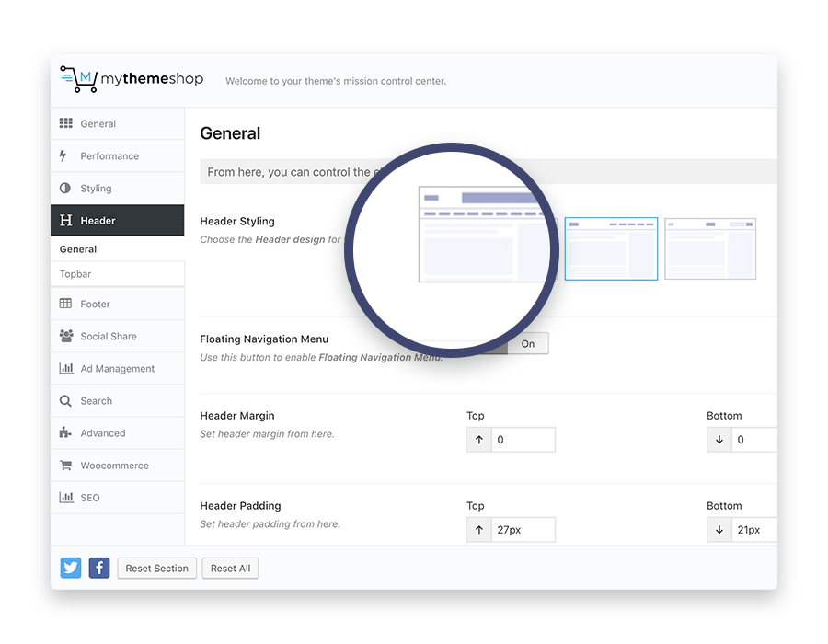Image resolution: width=828 pixels, height=644 pixels.
Task: Open the Social Share settings section
Action: 117,336
